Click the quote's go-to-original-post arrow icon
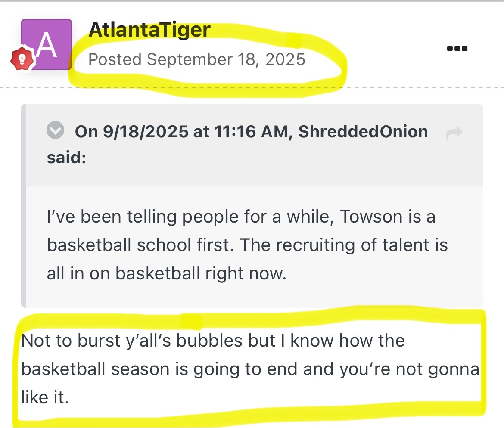 pos(454,133)
